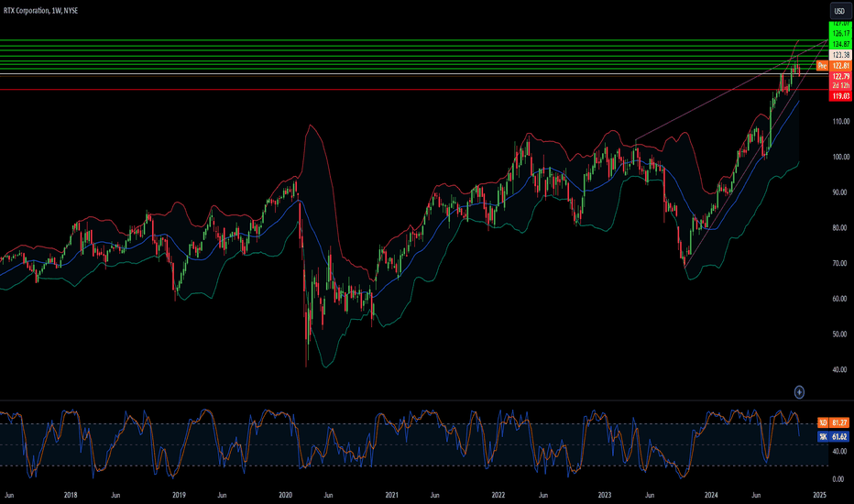This screenshot has width=854, height=504.
Task: Click the 122.81 pre-market price label
Action: coord(840,65)
